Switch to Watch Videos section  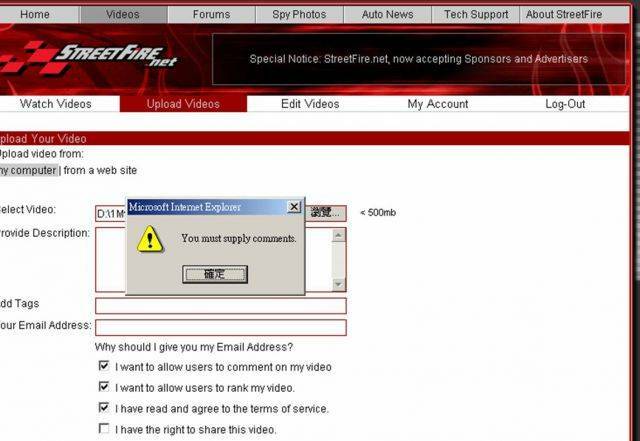[56, 104]
